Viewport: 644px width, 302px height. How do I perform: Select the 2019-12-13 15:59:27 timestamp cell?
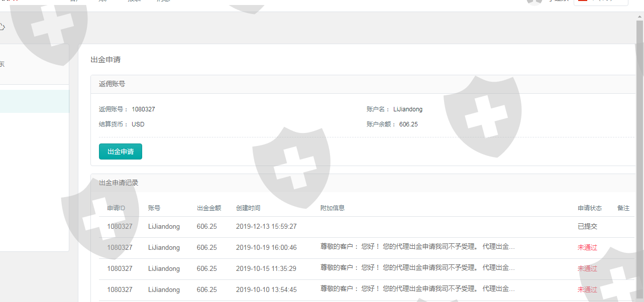266,227
